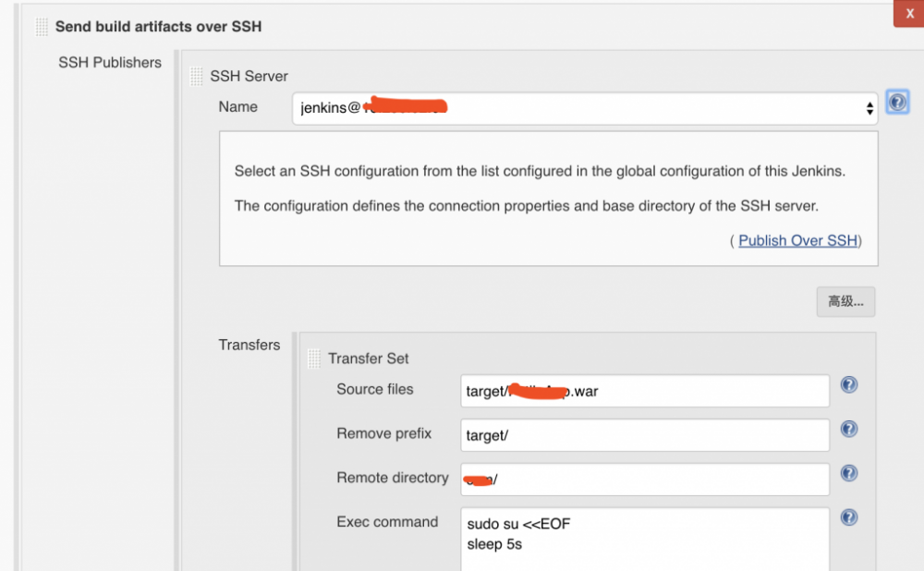Screen dimensions: 924x571
Task: Open help for Exec command
Action: tap(848, 517)
